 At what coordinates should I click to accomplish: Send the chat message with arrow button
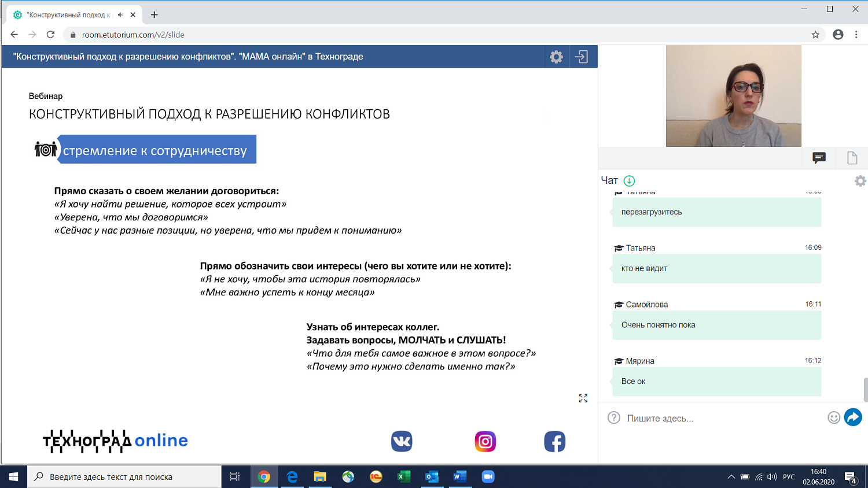point(853,417)
